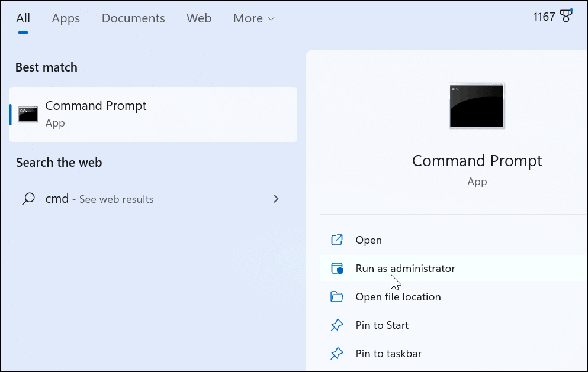Expand the More dropdown
The width and height of the screenshot is (588, 372).
253,18
